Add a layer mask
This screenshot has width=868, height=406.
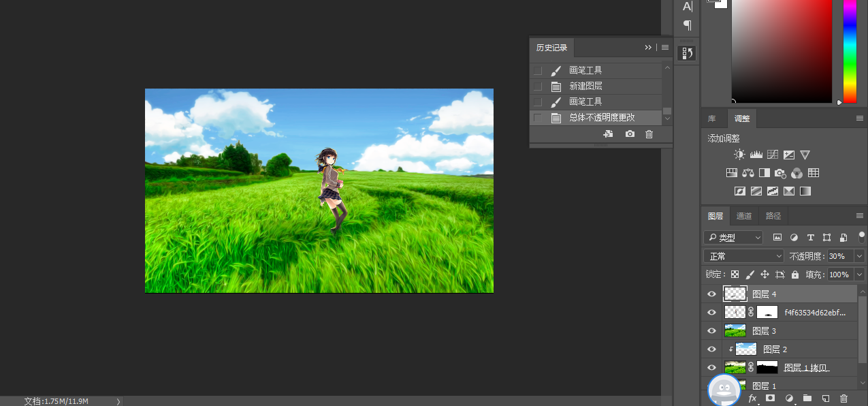(771, 399)
